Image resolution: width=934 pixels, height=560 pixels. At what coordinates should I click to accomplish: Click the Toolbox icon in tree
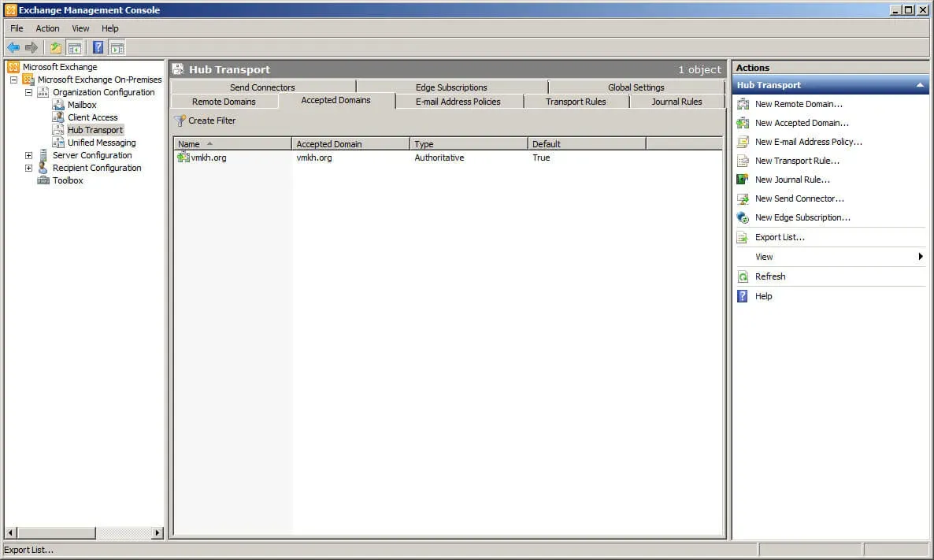43,180
